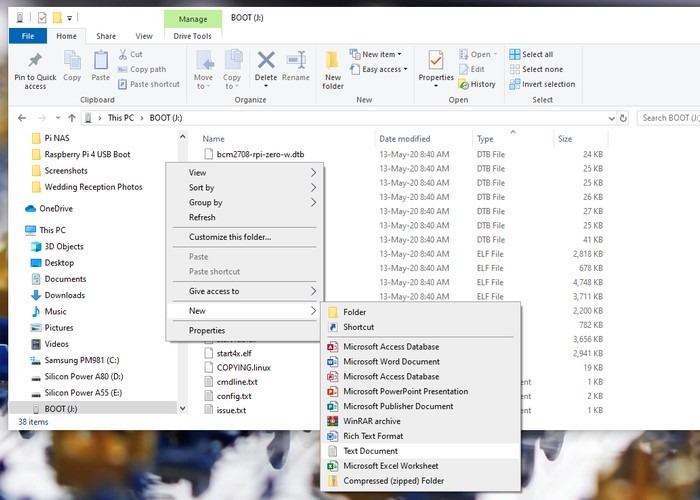The width and height of the screenshot is (700, 500).
Task: Open the New item dropdown in ribbon
Action: point(381,55)
